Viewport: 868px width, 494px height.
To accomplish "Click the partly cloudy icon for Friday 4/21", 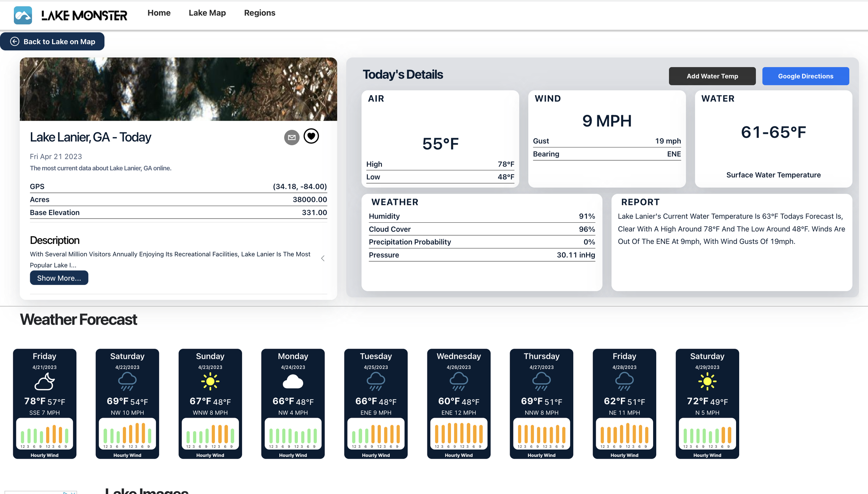I will (44, 382).
